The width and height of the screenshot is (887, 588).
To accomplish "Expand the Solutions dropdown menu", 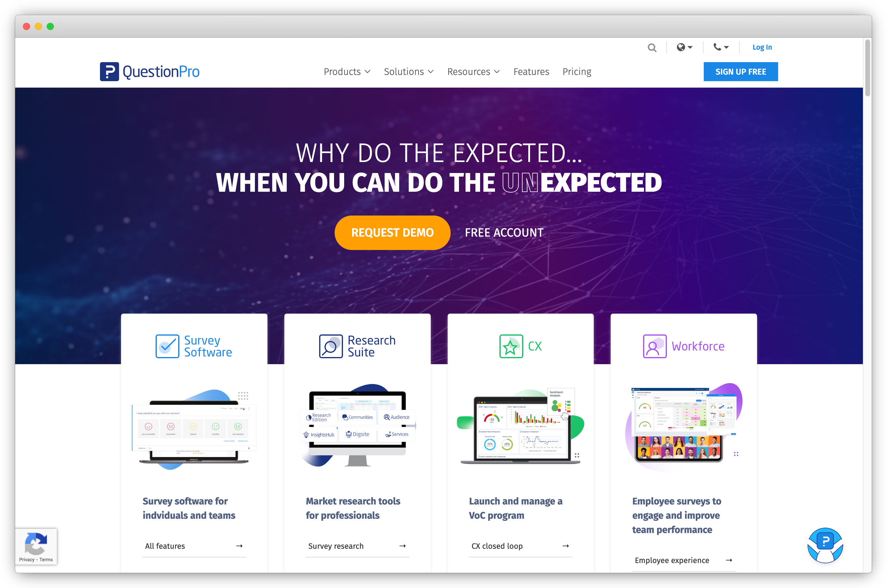I will pos(408,71).
